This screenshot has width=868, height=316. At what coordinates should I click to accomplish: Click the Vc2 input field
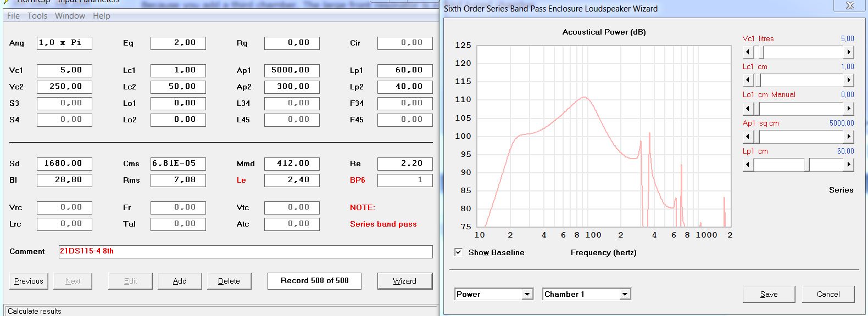click(64, 87)
